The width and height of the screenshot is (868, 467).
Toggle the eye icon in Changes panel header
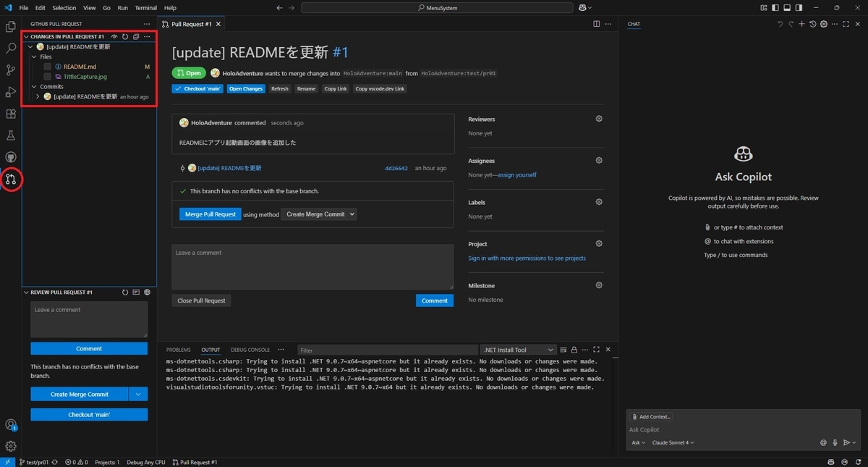(x=114, y=36)
